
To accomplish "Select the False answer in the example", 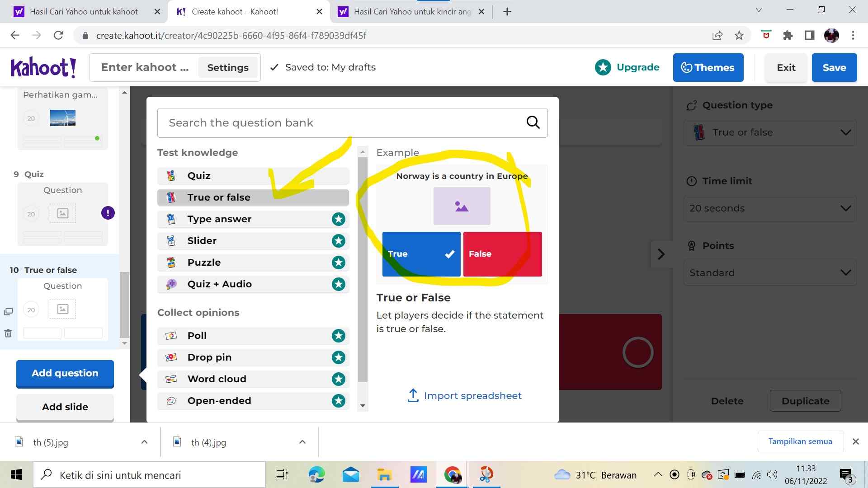I will click(x=503, y=254).
